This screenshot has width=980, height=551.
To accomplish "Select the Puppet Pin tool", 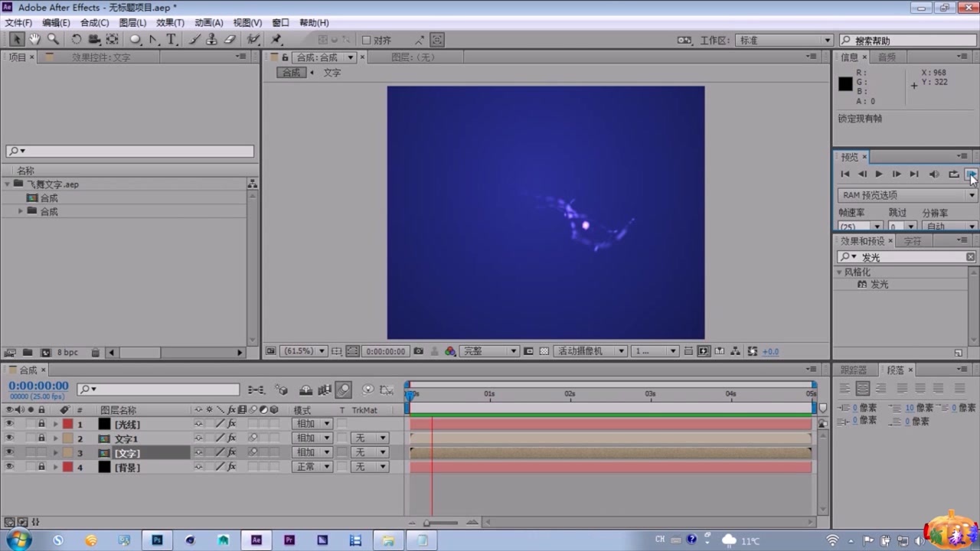I will (276, 40).
